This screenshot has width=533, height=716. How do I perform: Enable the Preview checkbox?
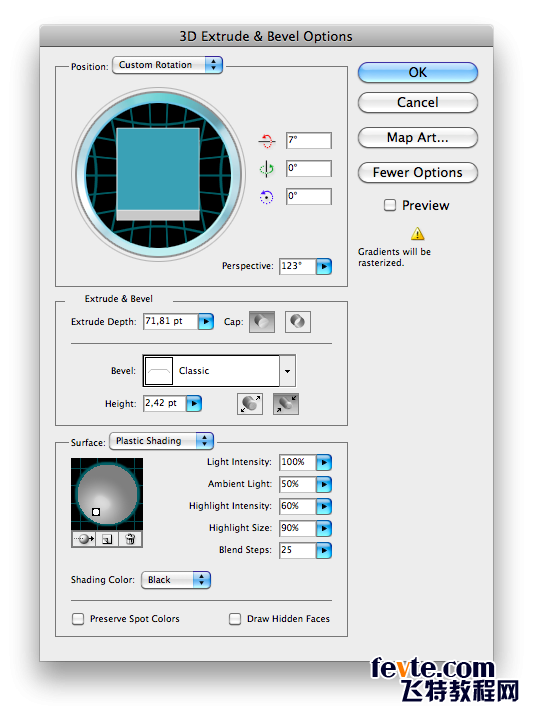[x=390, y=205]
